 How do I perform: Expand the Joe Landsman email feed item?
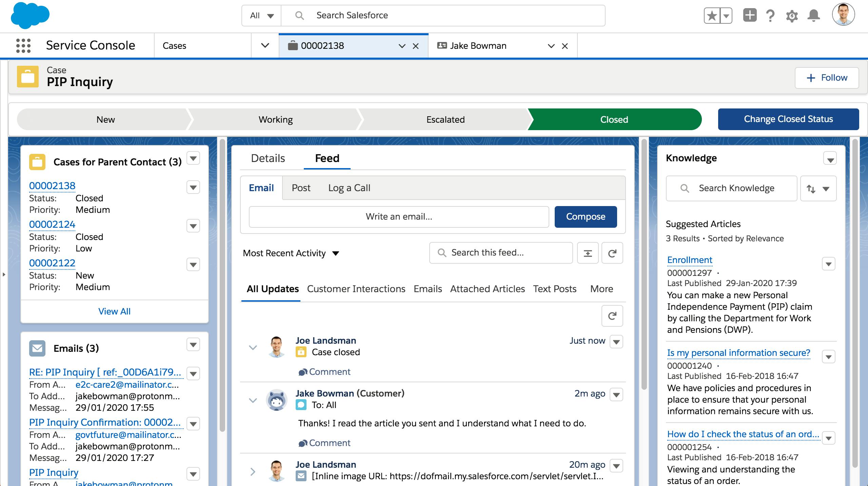[253, 471]
